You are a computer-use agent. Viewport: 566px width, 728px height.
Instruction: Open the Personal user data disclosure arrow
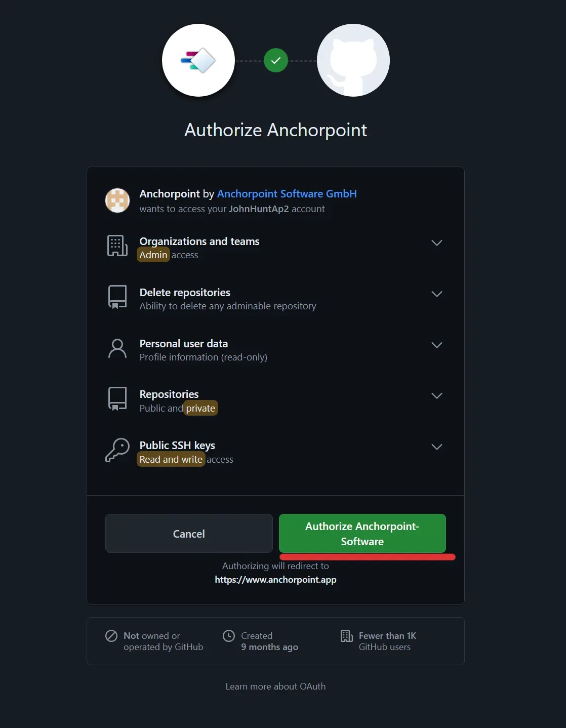tap(436, 345)
